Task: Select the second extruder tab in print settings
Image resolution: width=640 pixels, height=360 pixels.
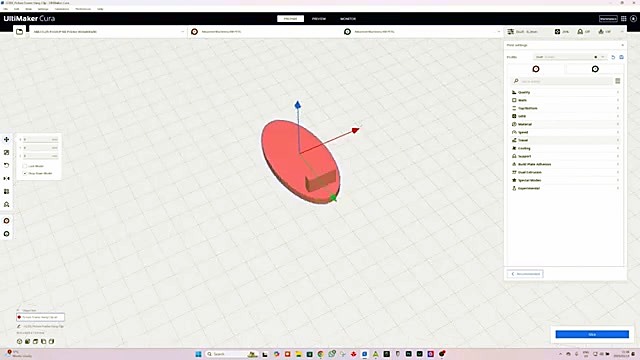Action: coord(595,69)
